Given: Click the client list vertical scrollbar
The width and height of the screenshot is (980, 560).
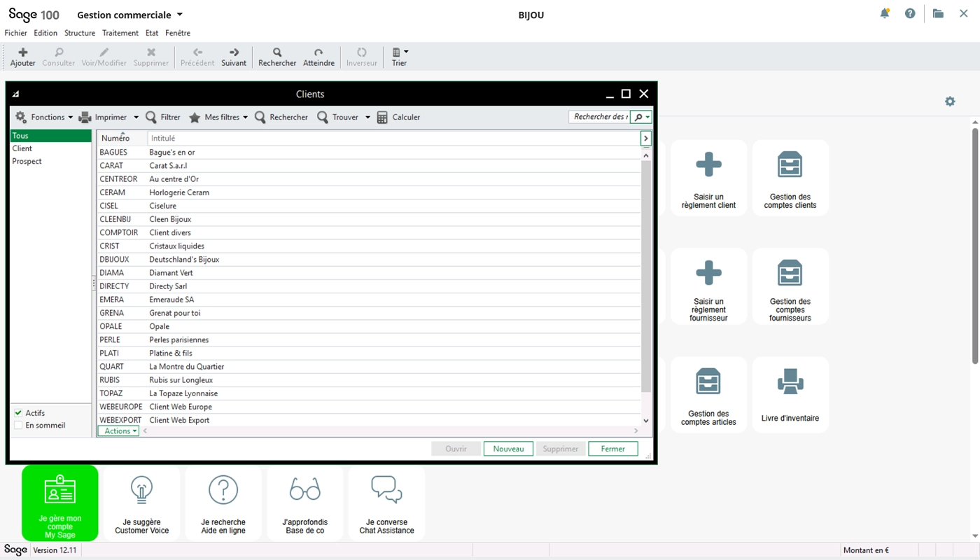Looking at the screenshot, I should coord(646,276).
